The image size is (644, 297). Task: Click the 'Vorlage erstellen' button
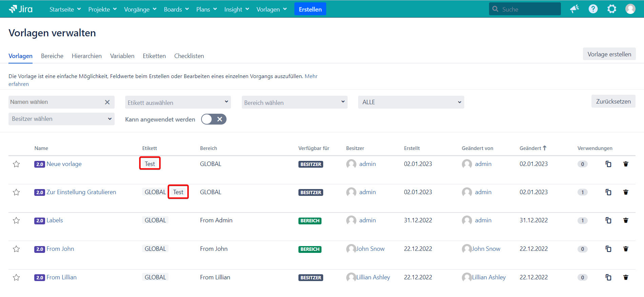click(609, 54)
